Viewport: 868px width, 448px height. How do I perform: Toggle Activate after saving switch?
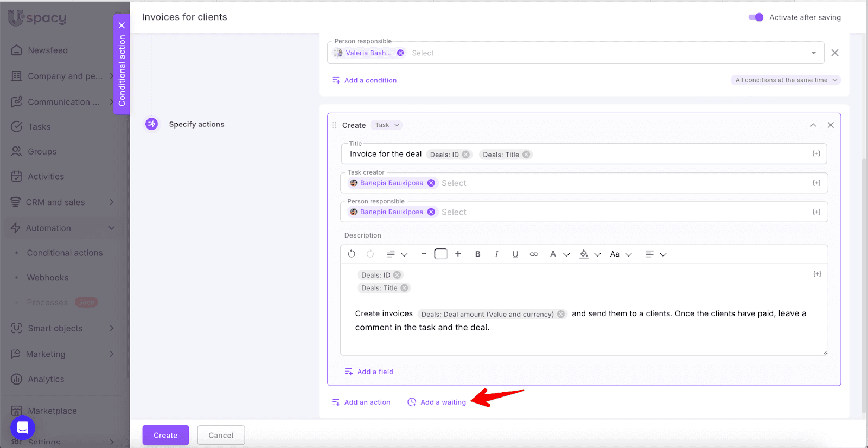click(x=756, y=17)
